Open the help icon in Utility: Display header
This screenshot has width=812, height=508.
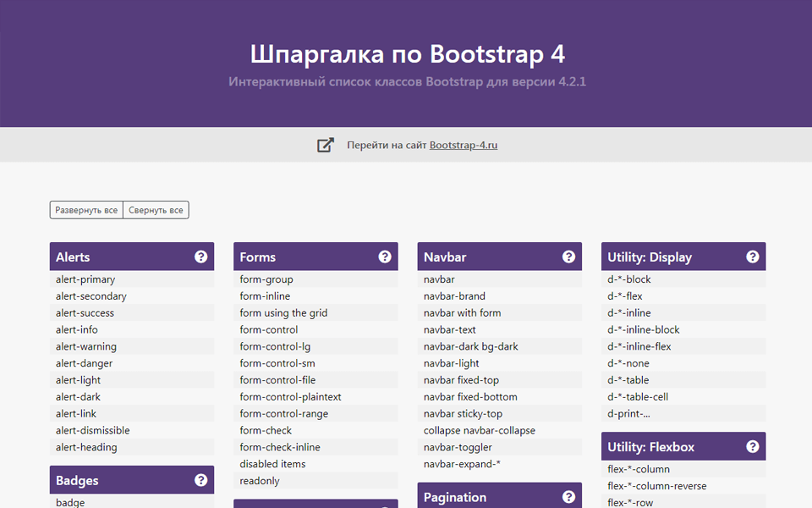tap(753, 257)
